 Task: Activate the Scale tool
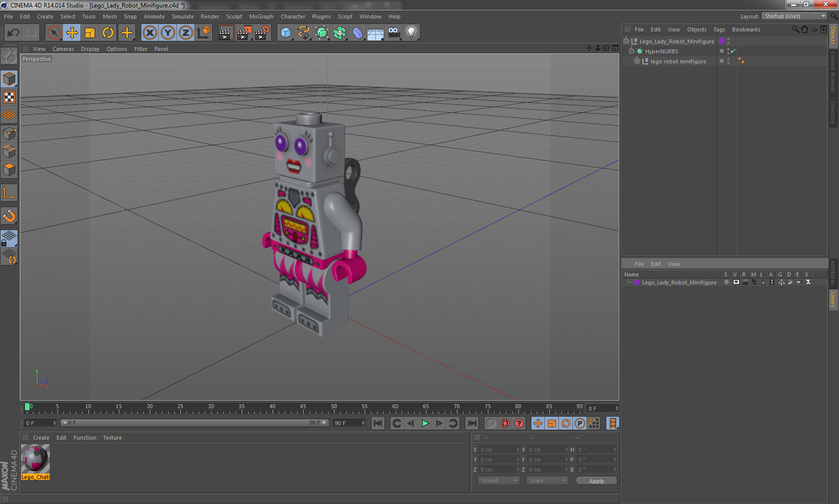pyautogui.click(x=90, y=33)
